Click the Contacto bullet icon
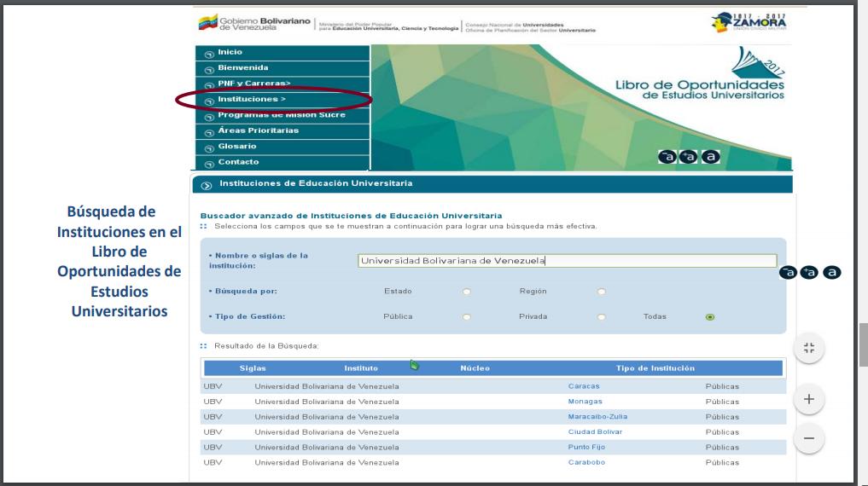 click(x=209, y=165)
